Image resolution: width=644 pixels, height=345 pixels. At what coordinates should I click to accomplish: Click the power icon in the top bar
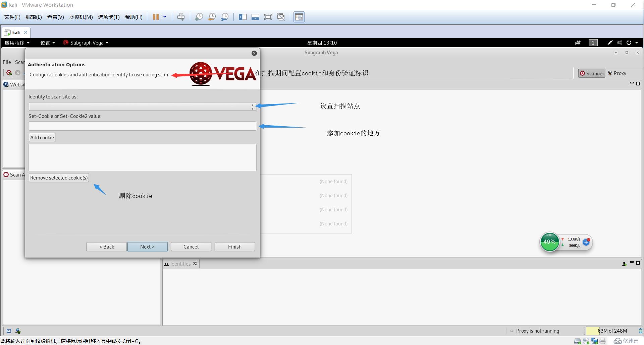[629, 43]
